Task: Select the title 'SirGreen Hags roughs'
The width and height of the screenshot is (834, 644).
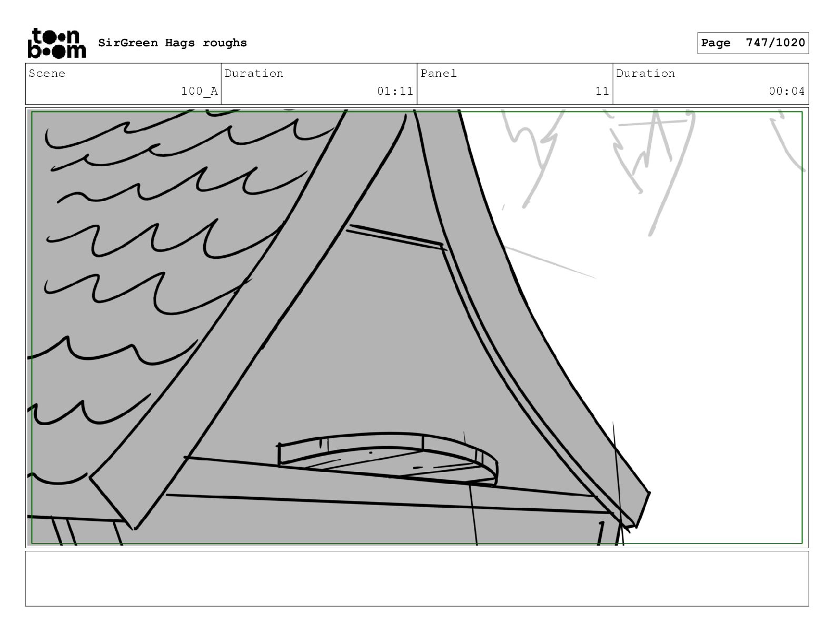Action: pyautogui.click(x=172, y=43)
